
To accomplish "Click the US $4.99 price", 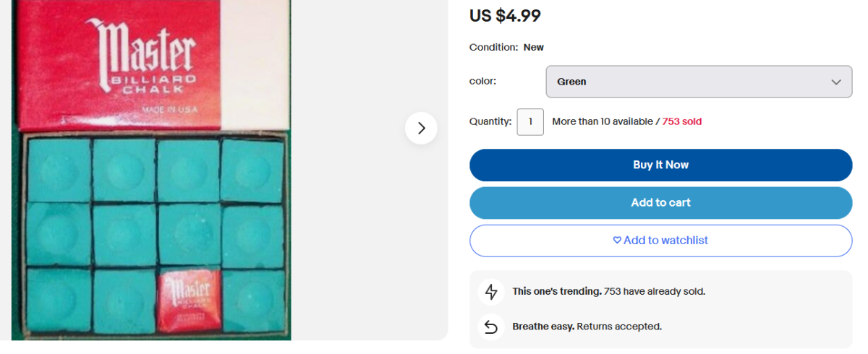I will click(x=505, y=15).
